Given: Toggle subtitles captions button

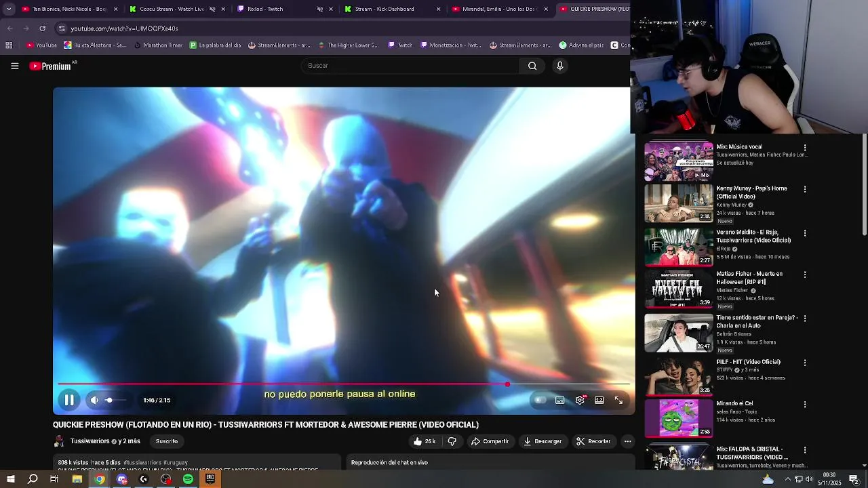Looking at the screenshot, I should point(560,400).
